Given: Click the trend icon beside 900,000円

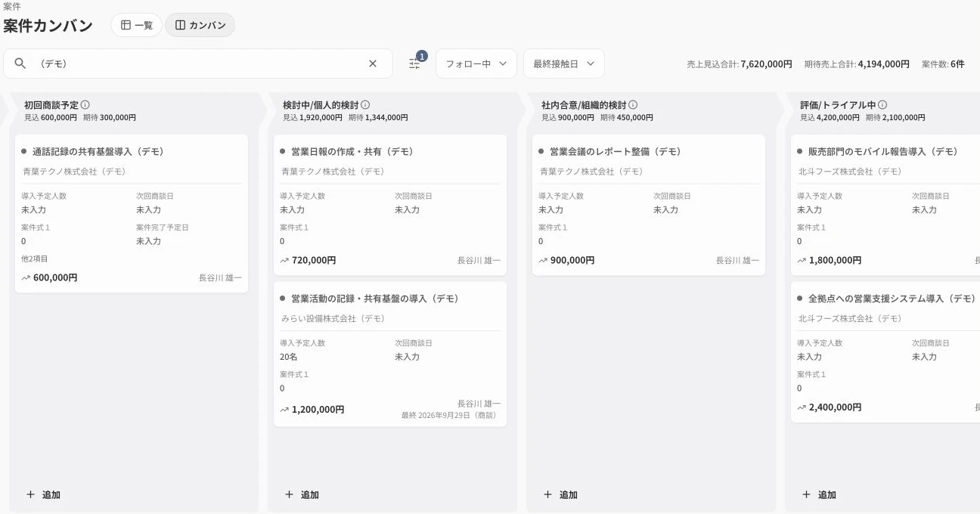Looking at the screenshot, I should [x=543, y=260].
